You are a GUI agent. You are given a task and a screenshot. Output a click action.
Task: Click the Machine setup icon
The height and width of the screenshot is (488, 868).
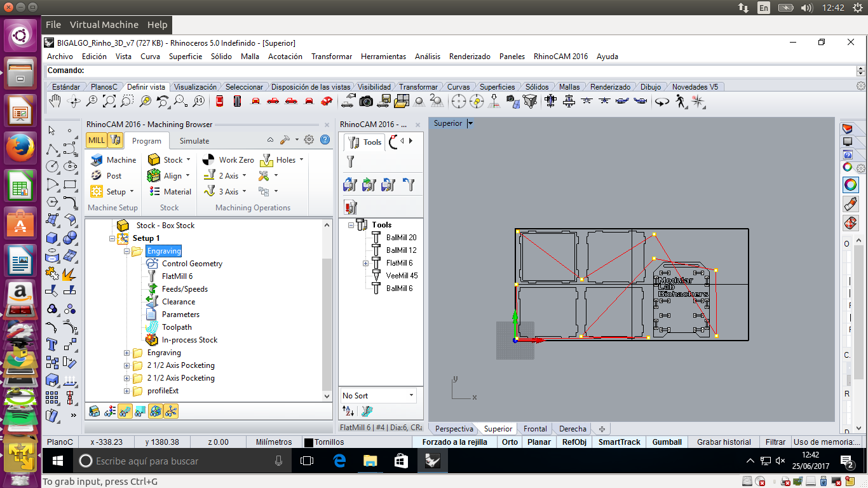pyautogui.click(x=97, y=160)
